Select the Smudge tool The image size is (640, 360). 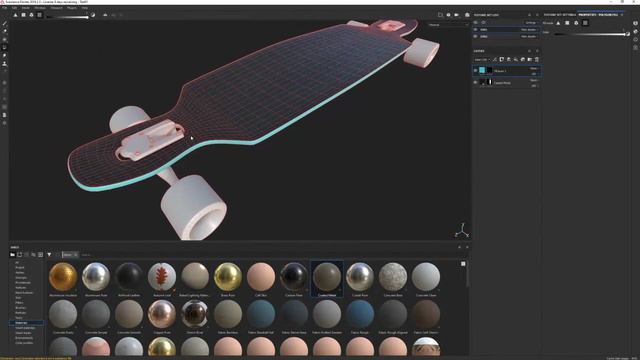[4, 56]
